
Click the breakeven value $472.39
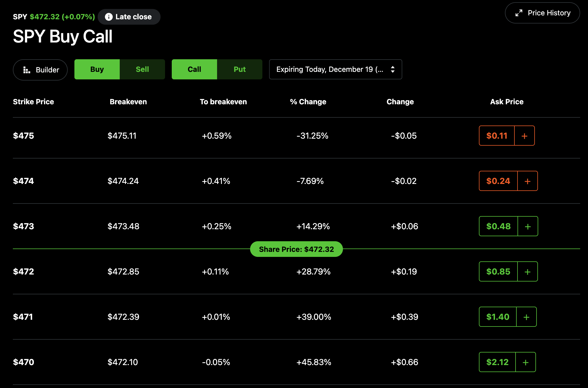point(123,317)
